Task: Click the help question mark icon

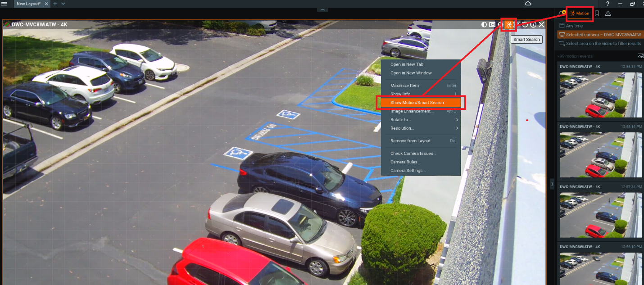Action: [x=608, y=4]
